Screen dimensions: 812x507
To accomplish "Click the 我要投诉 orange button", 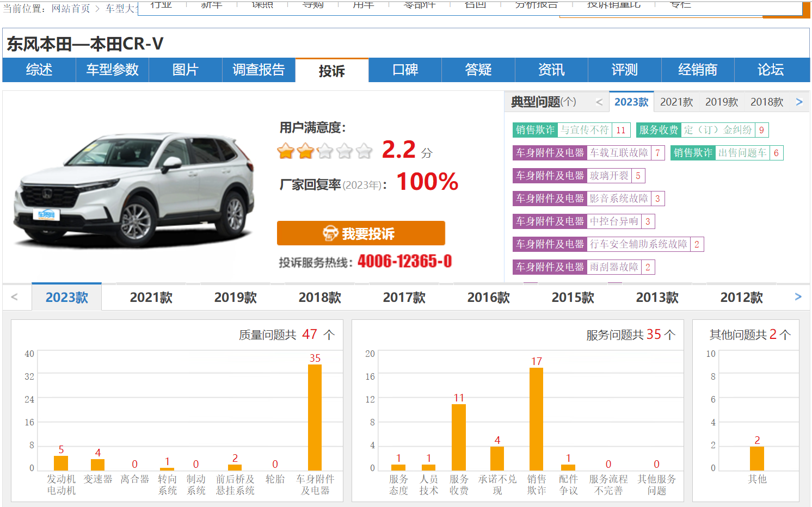I will (361, 233).
